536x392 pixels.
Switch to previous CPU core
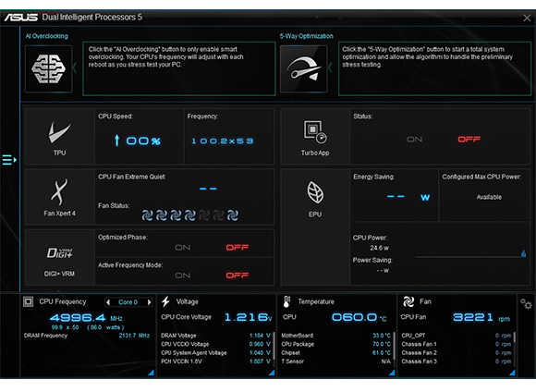[x=108, y=302]
